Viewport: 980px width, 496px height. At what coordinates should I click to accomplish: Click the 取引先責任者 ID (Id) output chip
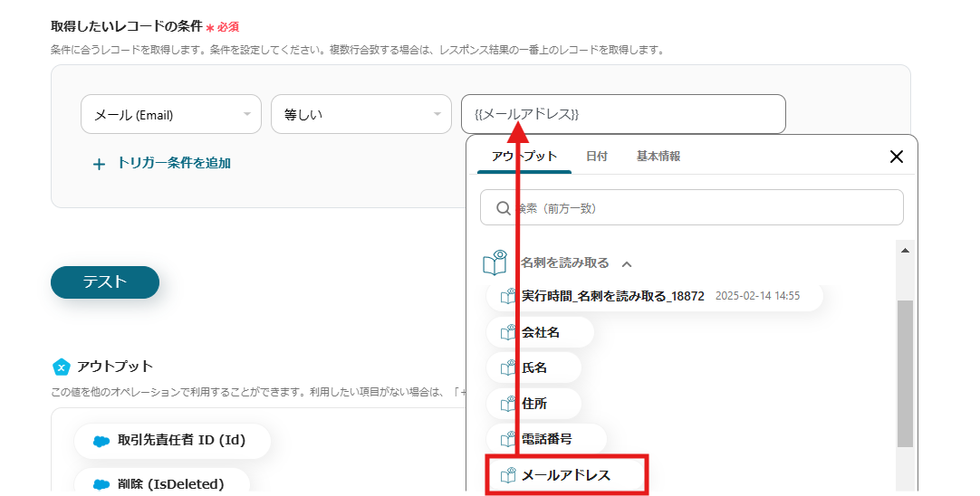172,441
